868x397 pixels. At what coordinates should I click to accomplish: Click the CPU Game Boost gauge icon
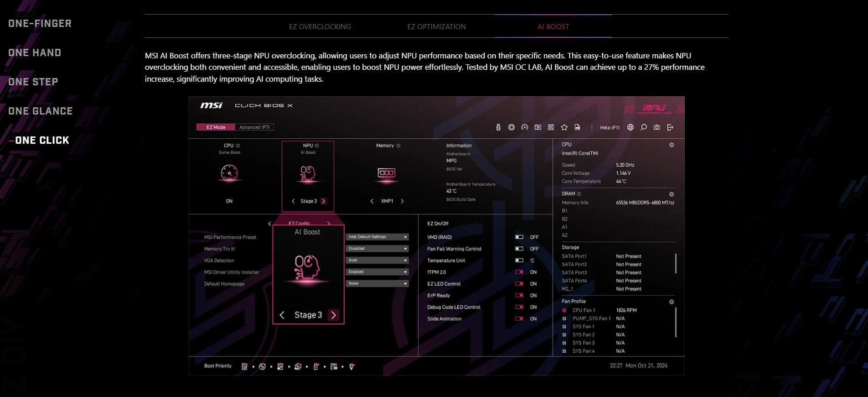click(x=229, y=173)
